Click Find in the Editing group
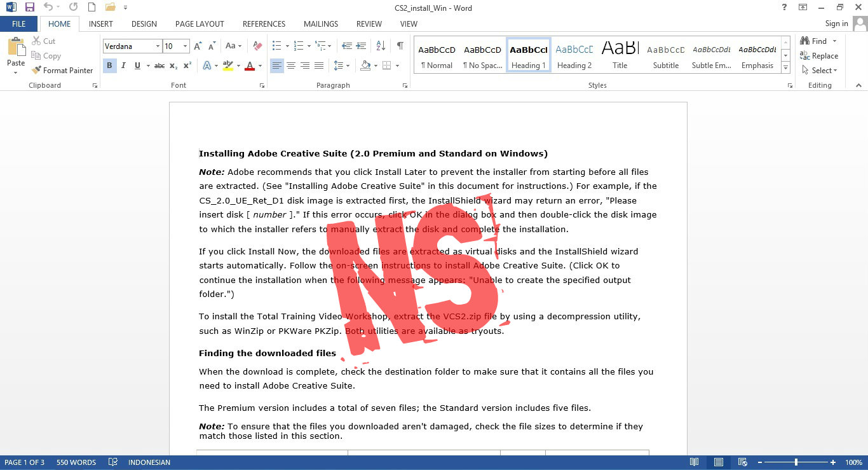 [x=814, y=41]
